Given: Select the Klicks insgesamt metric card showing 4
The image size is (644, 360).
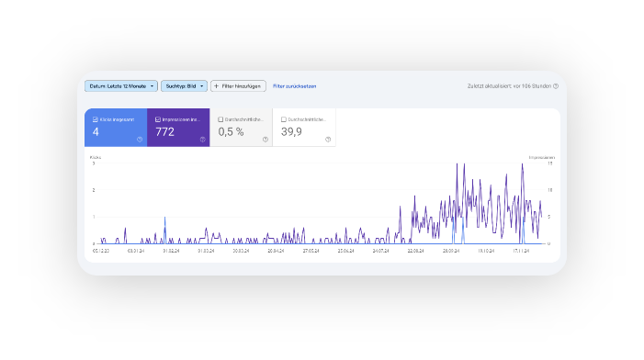Looking at the screenshot, I should pyautogui.click(x=116, y=128).
